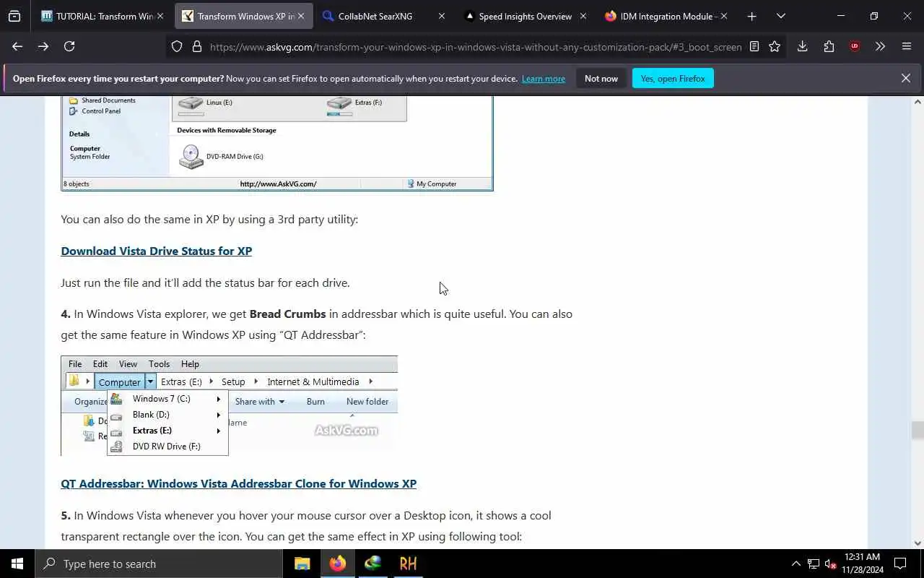Open RH app in taskbar
924x578 pixels.
coord(409,564)
